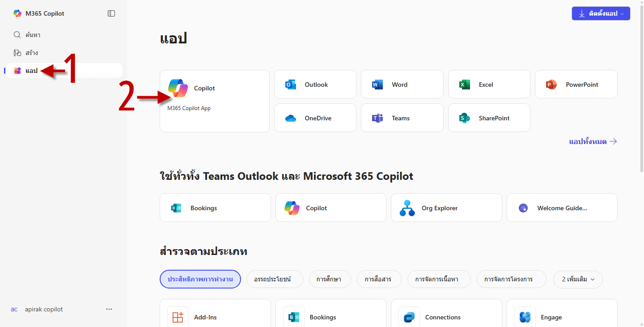This screenshot has height=327, width=644.
Task: Open the large Copilot app icon
Action: (x=178, y=88)
